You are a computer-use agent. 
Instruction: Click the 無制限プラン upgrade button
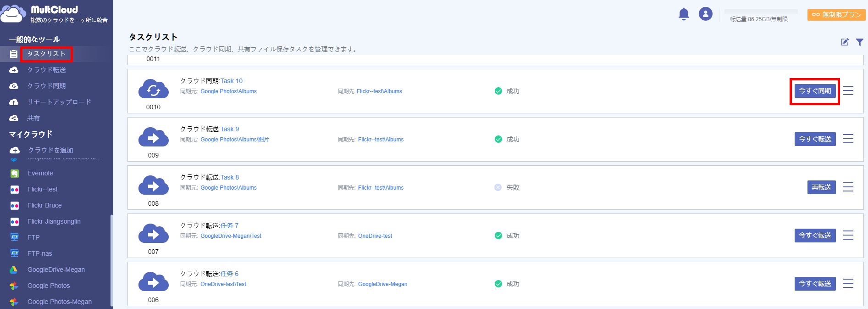pyautogui.click(x=836, y=15)
